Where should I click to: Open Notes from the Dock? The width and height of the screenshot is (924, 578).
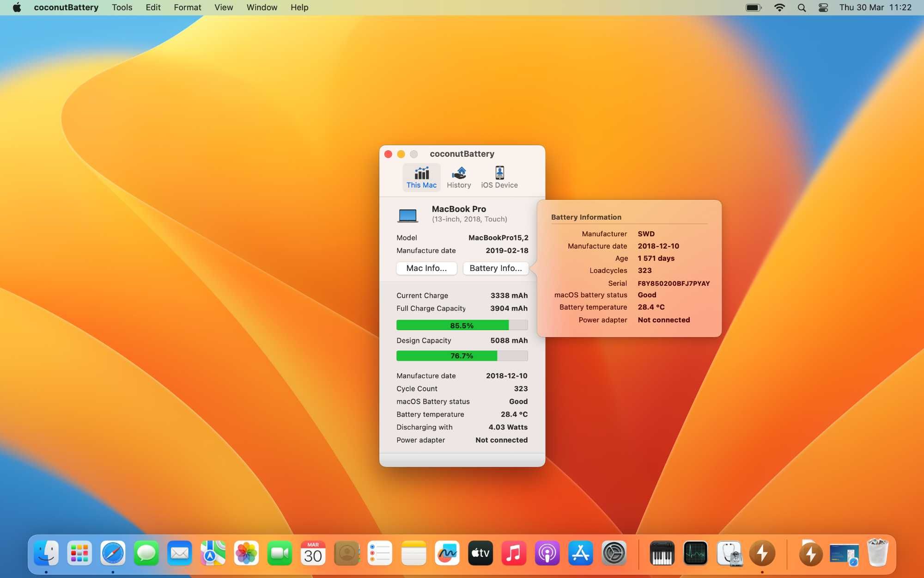coord(413,553)
